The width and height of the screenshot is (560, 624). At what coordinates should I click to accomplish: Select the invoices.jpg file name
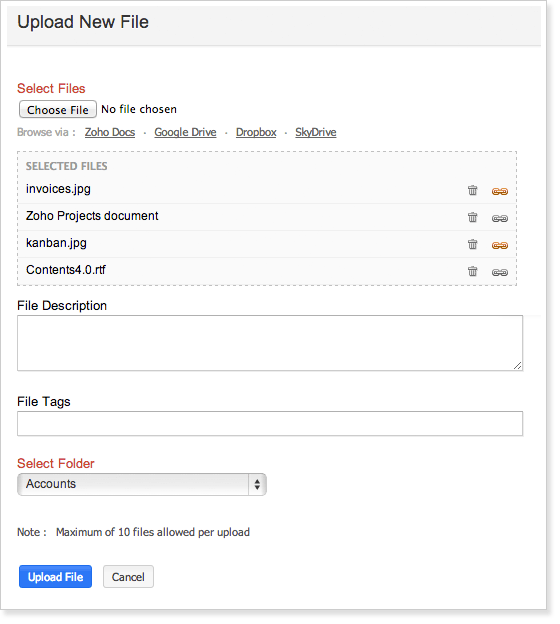(58, 189)
